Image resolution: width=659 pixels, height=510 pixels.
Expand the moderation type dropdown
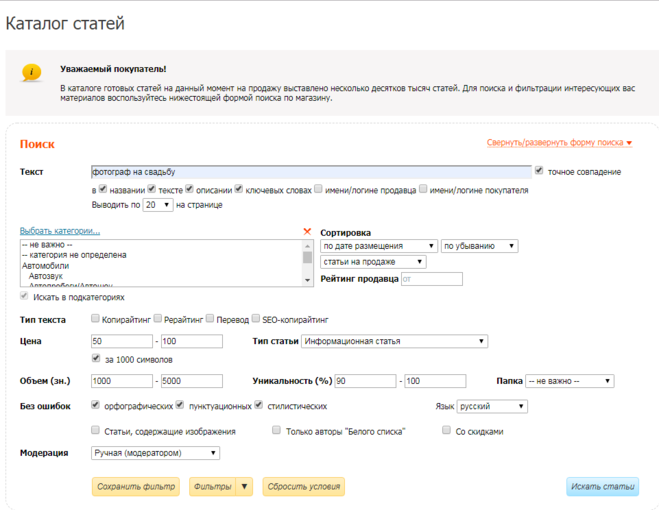(x=155, y=453)
